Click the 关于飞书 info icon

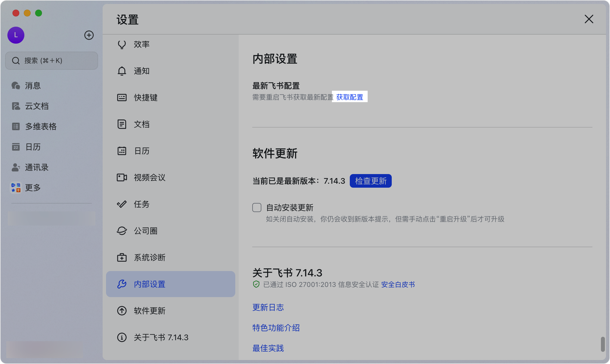122,337
